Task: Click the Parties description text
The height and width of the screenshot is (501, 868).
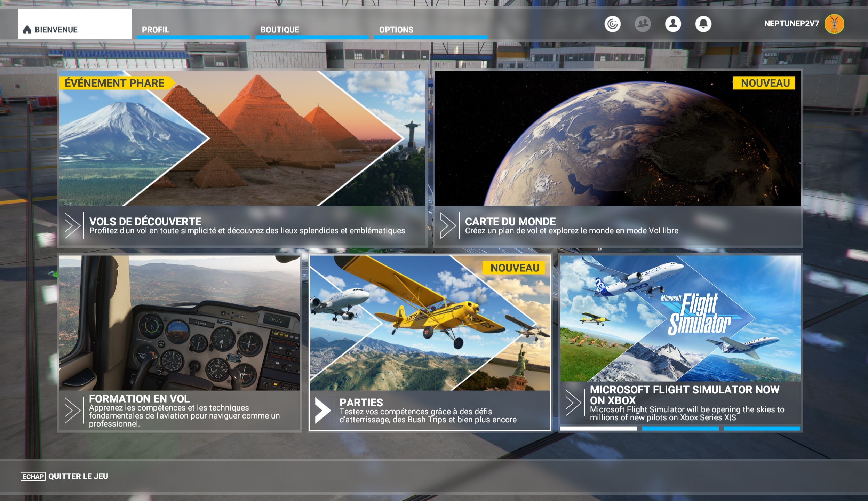Action: tap(428, 415)
